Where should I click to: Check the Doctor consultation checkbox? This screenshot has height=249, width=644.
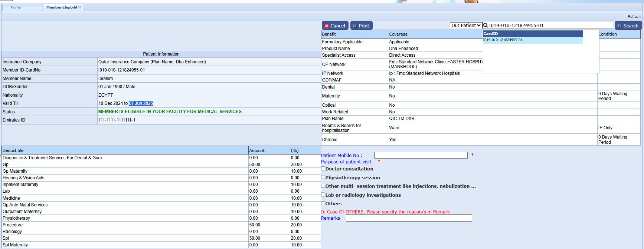pos(323,169)
